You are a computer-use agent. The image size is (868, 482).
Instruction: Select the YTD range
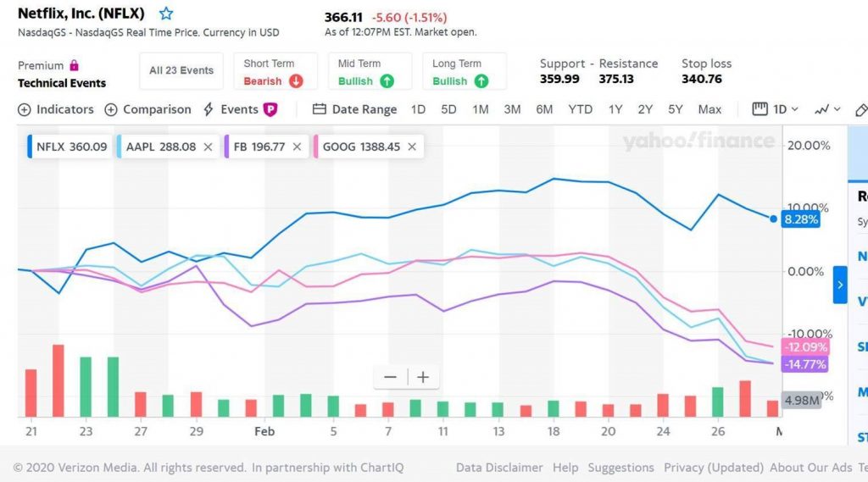[580, 109]
